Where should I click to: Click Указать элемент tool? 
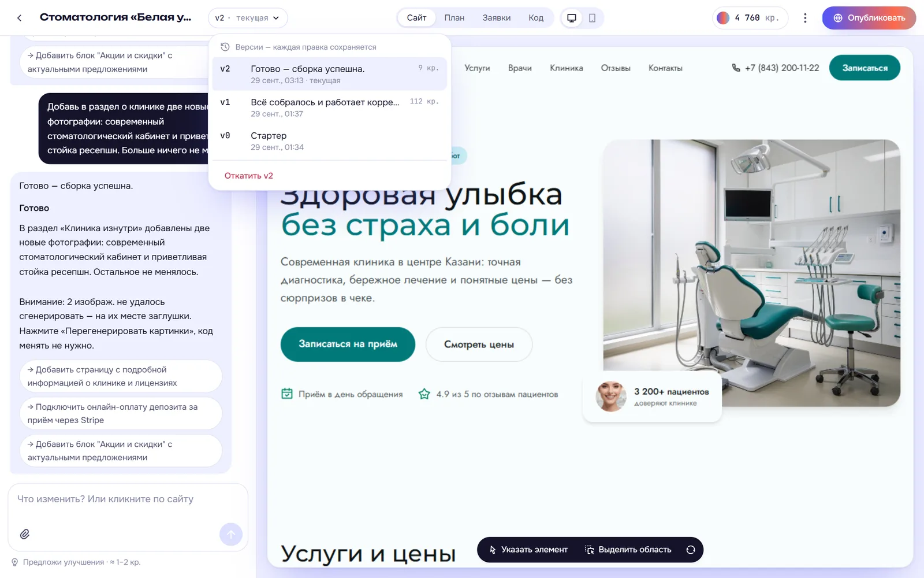pyautogui.click(x=528, y=550)
